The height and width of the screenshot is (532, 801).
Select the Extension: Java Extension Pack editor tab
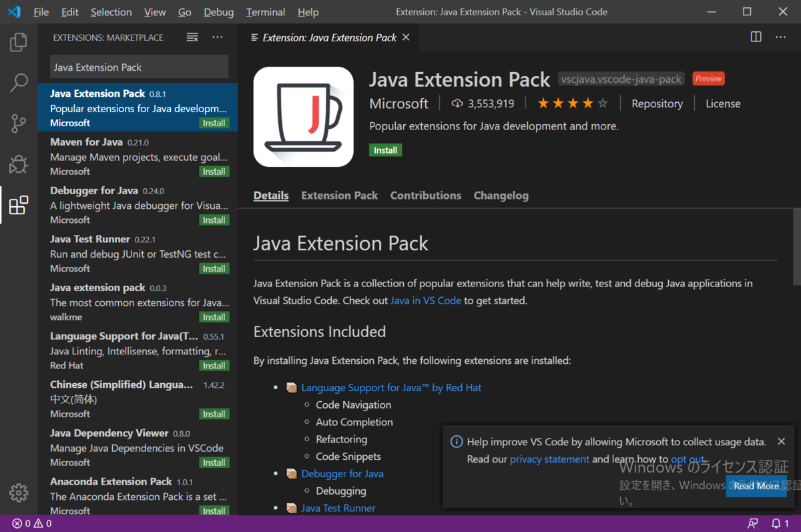click(328, 37)
